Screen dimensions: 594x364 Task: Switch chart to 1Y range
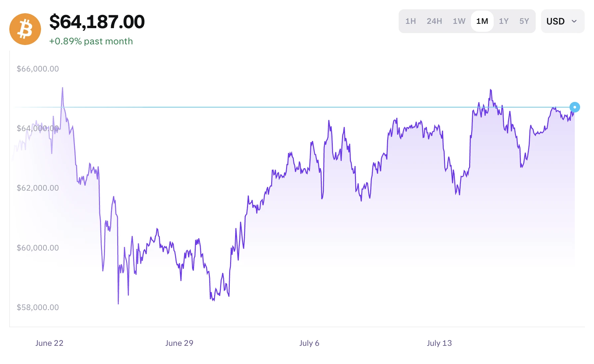(x=504, y=21)
